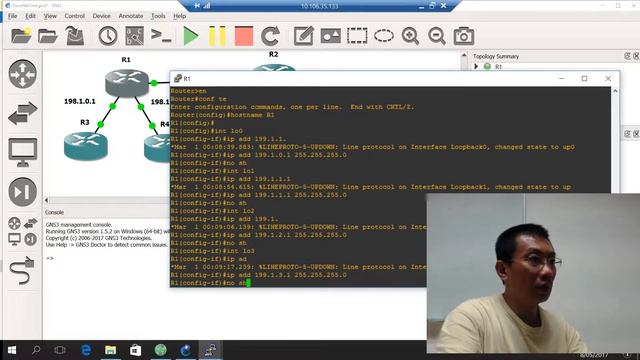Image resolution: width=640 pixels, height=360 pixels.
Task: Open the Device menu
Action: (101, 16)
